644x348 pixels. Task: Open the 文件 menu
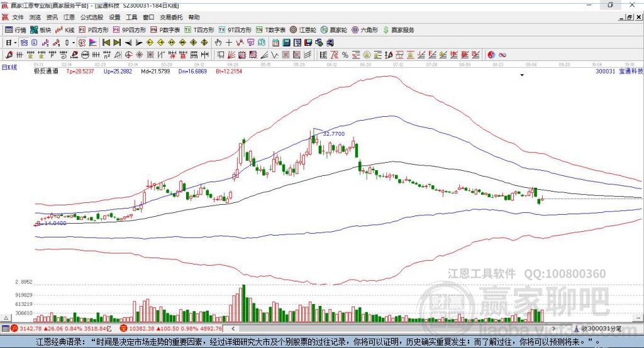[x=18, y=17]
